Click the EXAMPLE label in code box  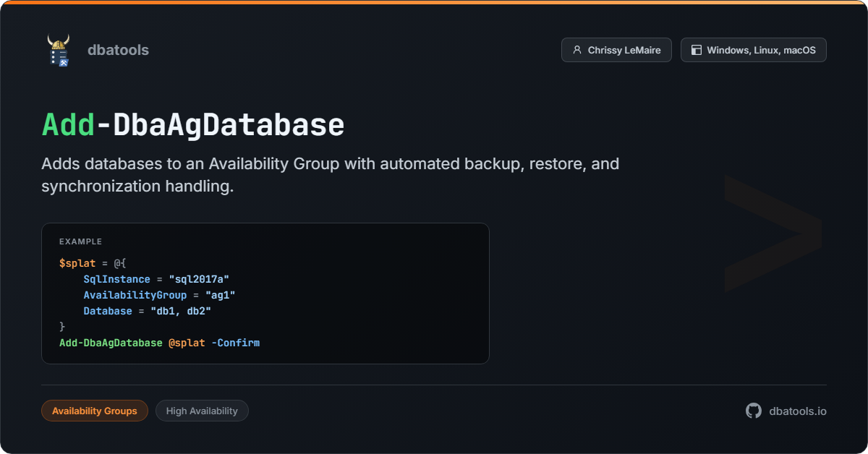click(80, 241)
